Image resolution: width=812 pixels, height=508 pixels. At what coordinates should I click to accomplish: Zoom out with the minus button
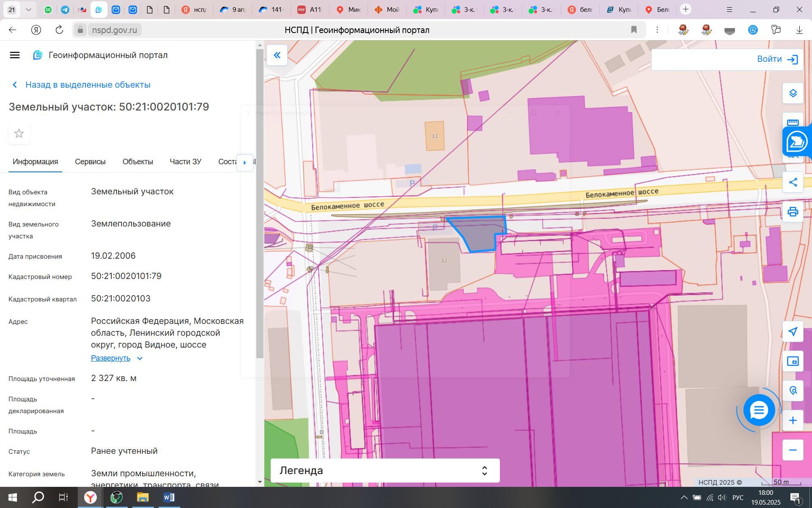pos(793,450)
